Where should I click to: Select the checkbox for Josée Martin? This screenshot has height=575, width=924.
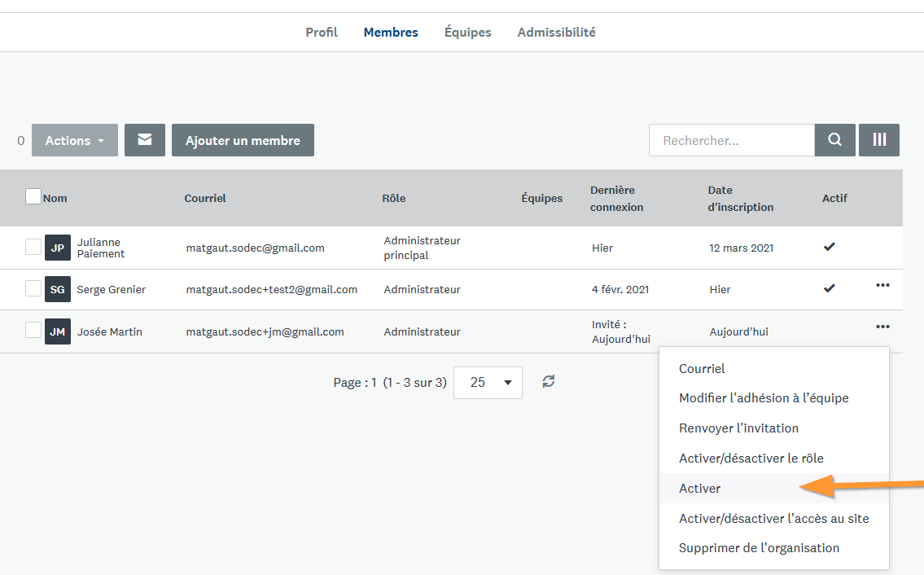(33, 330)
